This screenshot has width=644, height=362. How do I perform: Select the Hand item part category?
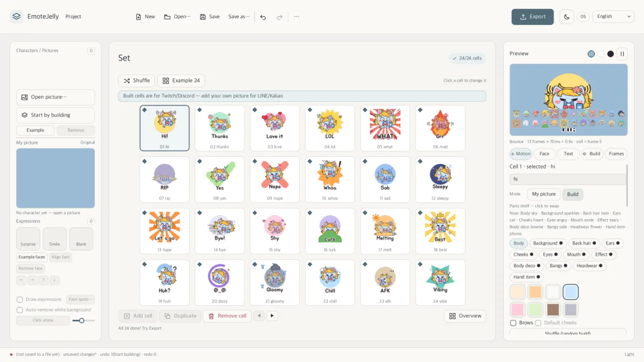(527, 277)
